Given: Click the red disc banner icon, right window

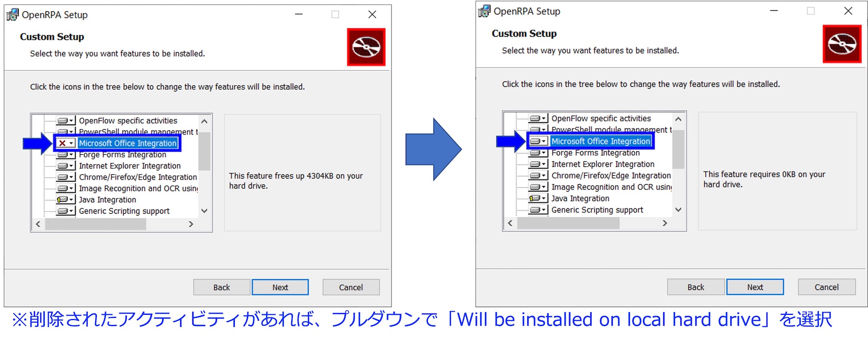Looking at the screenshot, I should 842,44.
